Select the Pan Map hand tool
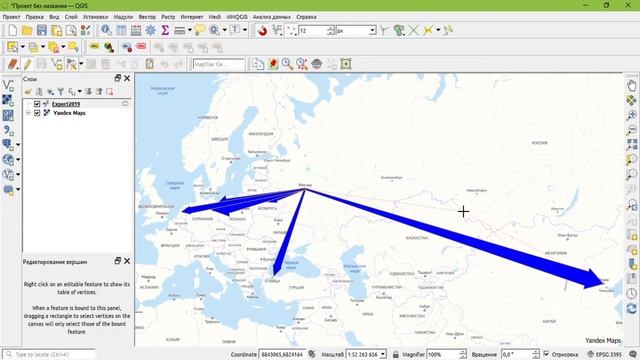Viewport: 640px width, 360px height. pos(631,86)
